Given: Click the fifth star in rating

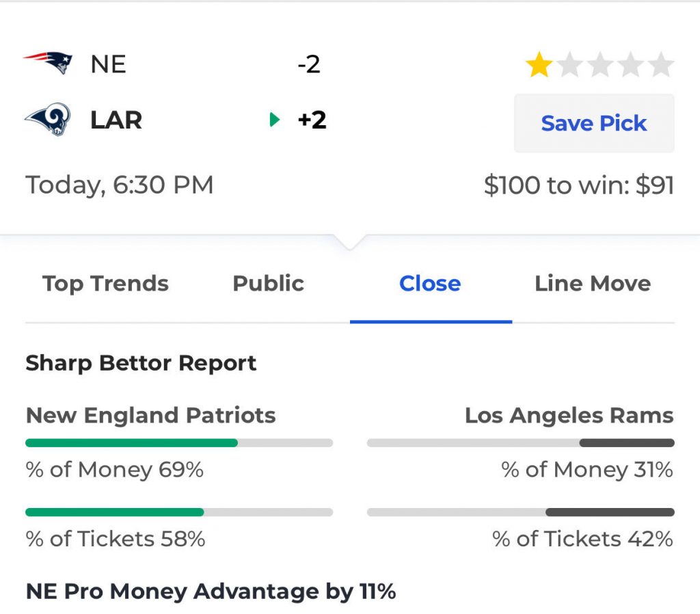Looking at the screenshot, I should [661, 66].
